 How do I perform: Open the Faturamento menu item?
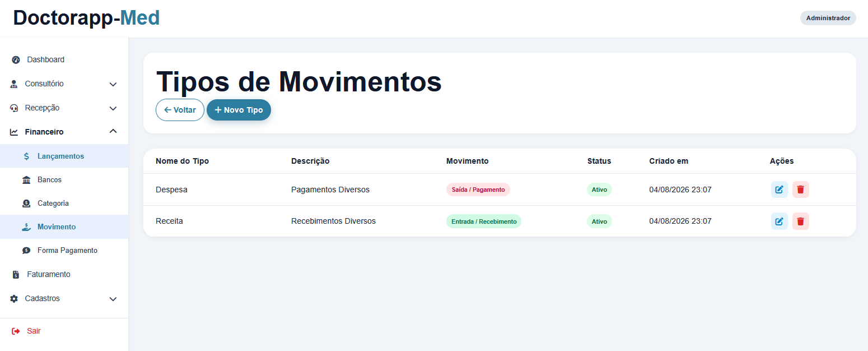click(64, 274)
